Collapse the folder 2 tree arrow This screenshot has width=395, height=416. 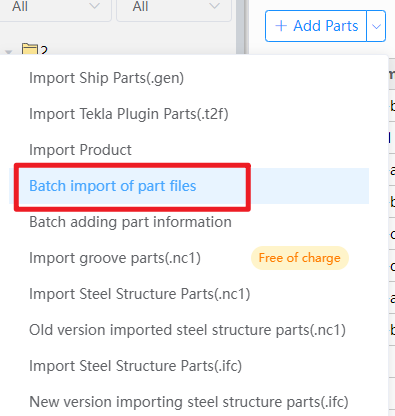[x=9, y=51]
